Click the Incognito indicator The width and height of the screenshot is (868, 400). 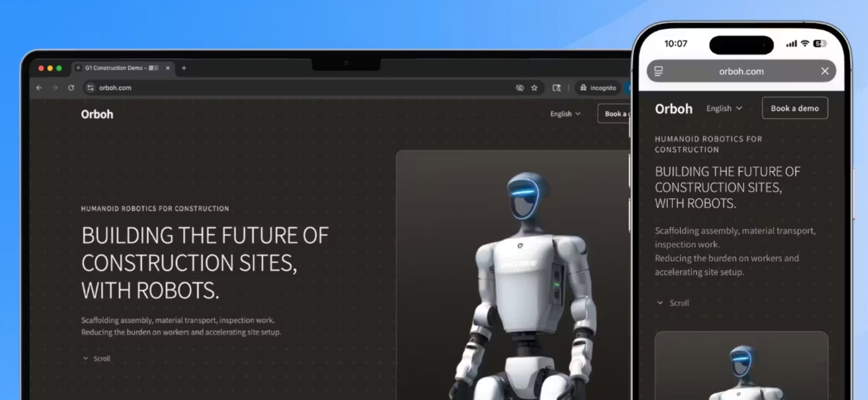(598, 87)
